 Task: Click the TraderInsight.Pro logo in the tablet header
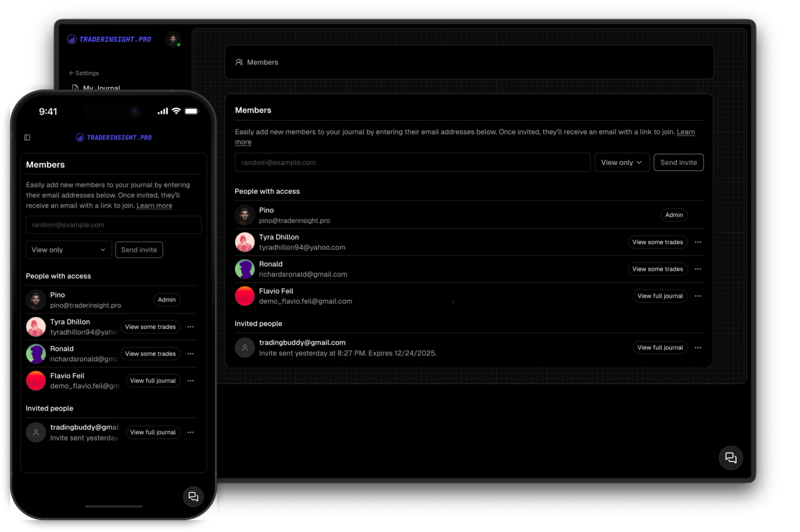[x=109, y=39]
